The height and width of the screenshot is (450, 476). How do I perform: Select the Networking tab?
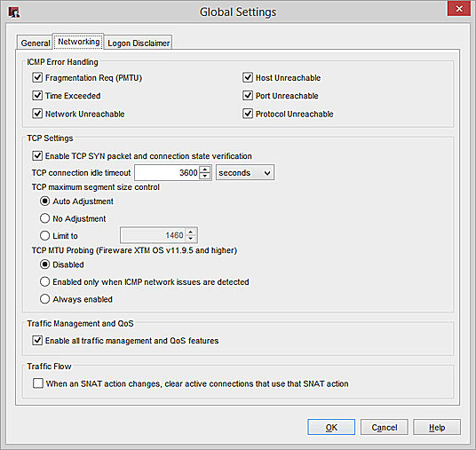79,42
